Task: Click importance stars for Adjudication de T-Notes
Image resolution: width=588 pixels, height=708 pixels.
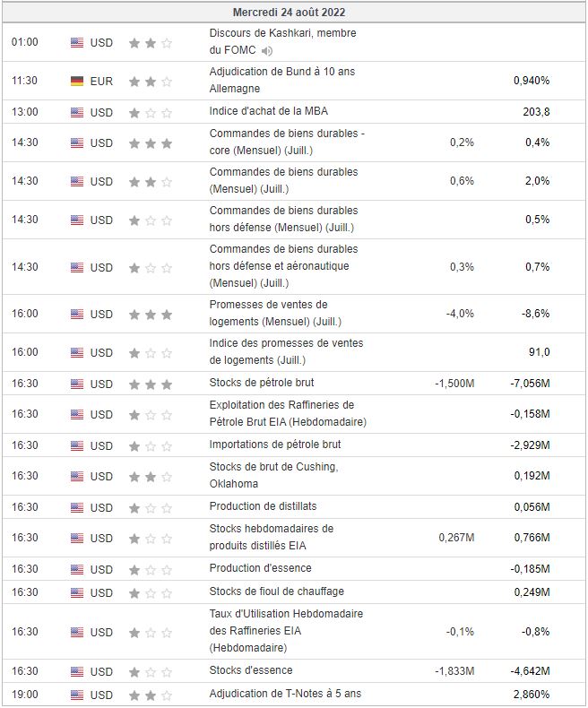Action: click(150, 695)
